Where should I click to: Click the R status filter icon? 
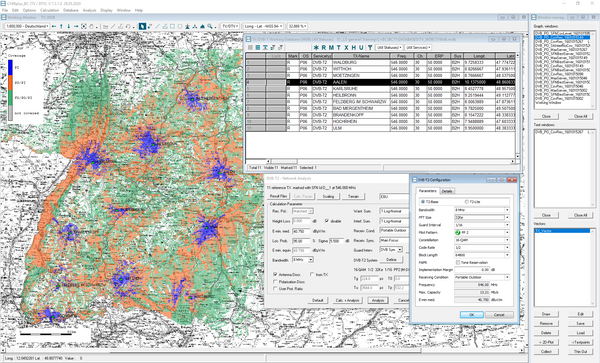point(324,47)
